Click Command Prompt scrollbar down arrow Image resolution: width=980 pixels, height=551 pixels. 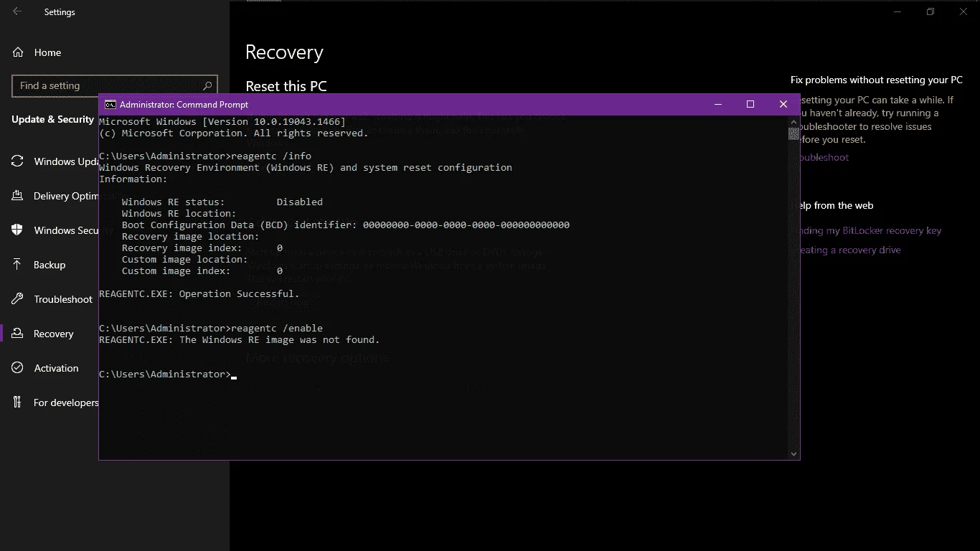coord(793,453)
